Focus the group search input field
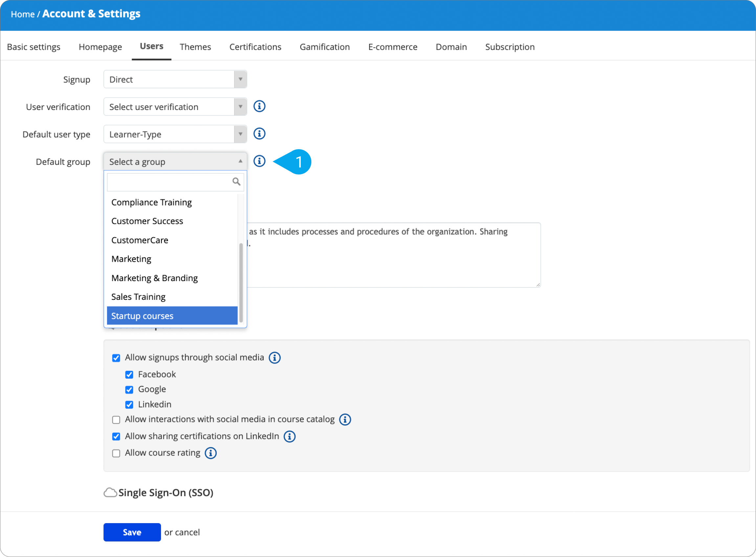Image resolution: width=756 pixels, height=557 pixels. pos(175,182)
